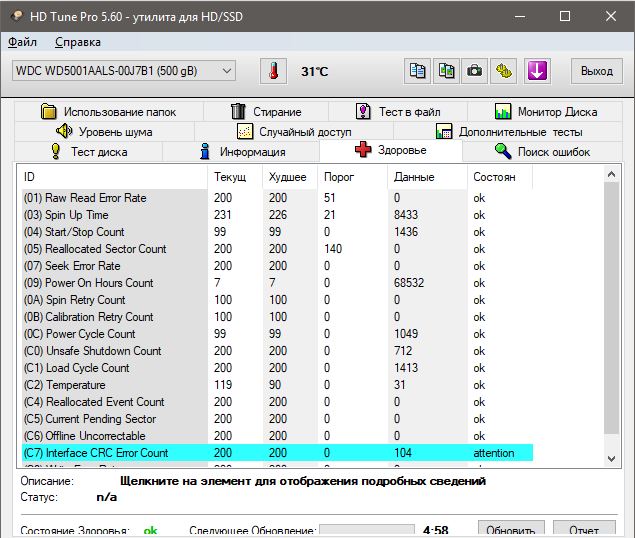This screenshot has height=538, width=635.
Task: Click the Обновить button
Action: click(511, 529)
